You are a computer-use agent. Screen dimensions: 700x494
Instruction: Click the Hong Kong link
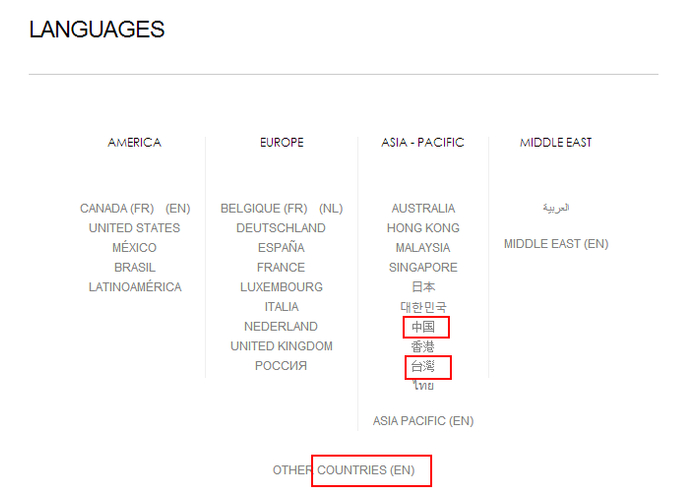point(423,228)
